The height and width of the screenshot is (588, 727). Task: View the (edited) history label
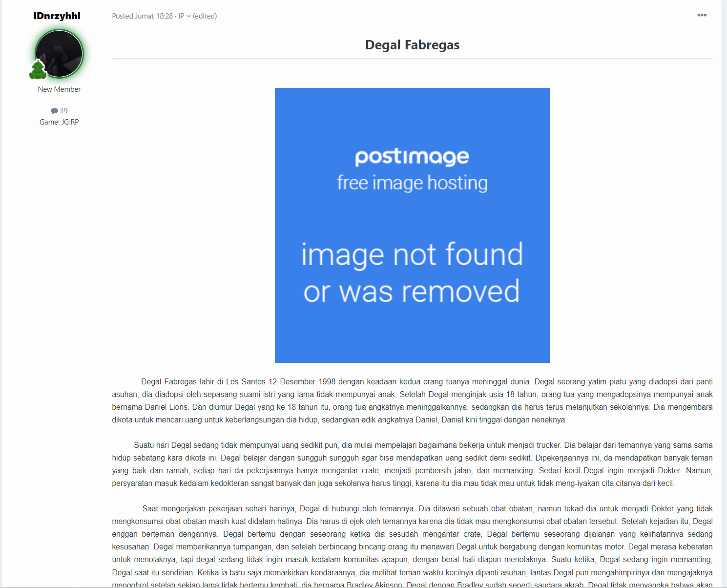205,16
